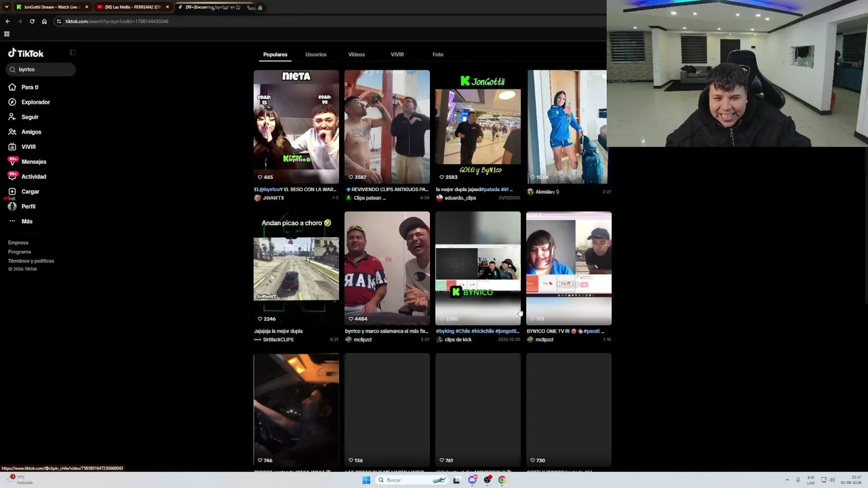Go back in browser history
Image resolution: width=868 pixels, height=488 pixels.
click(x=7, y=21)
